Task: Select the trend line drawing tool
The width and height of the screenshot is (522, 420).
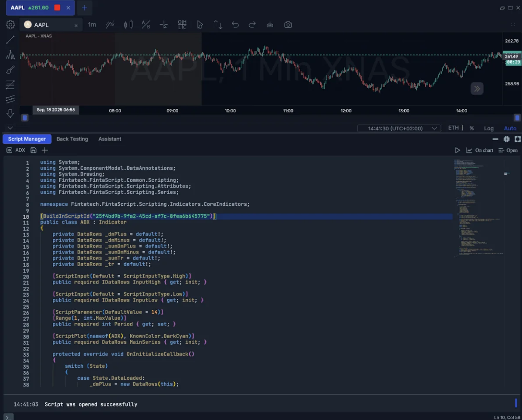Action: tap(10, 40)
